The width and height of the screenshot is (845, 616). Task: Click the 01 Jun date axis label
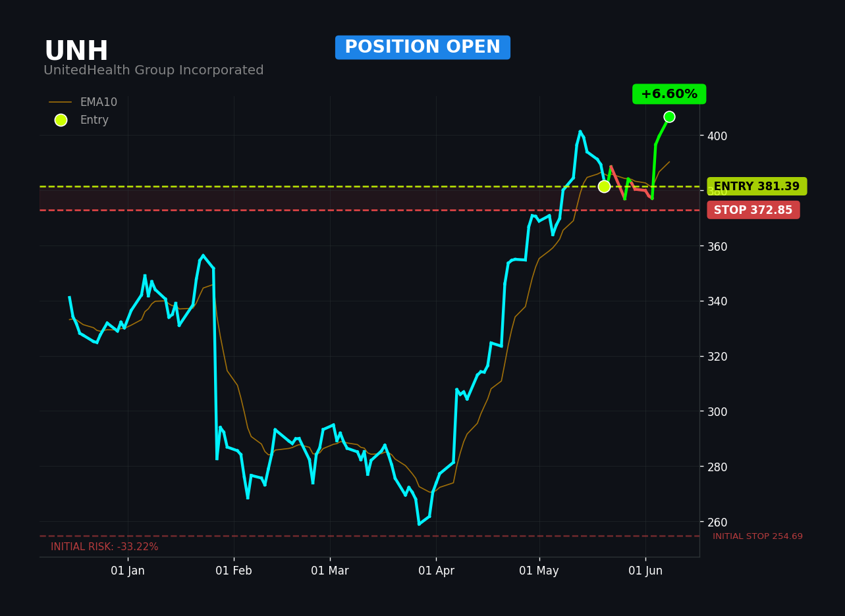(x=645, y=571)
